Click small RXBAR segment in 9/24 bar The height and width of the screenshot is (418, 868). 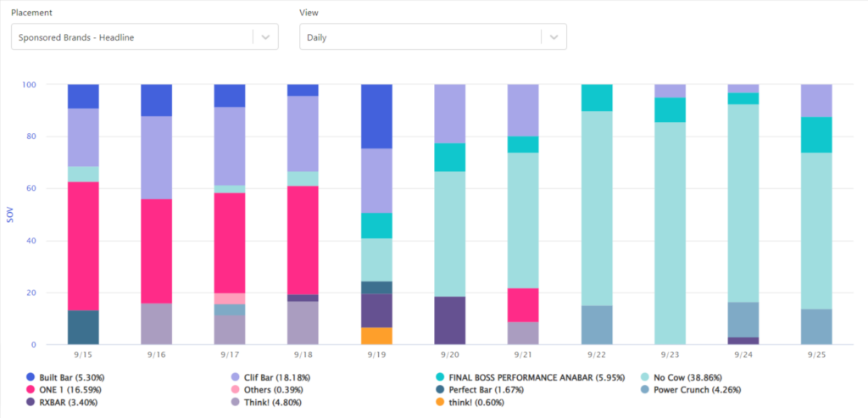coord(743,341)
